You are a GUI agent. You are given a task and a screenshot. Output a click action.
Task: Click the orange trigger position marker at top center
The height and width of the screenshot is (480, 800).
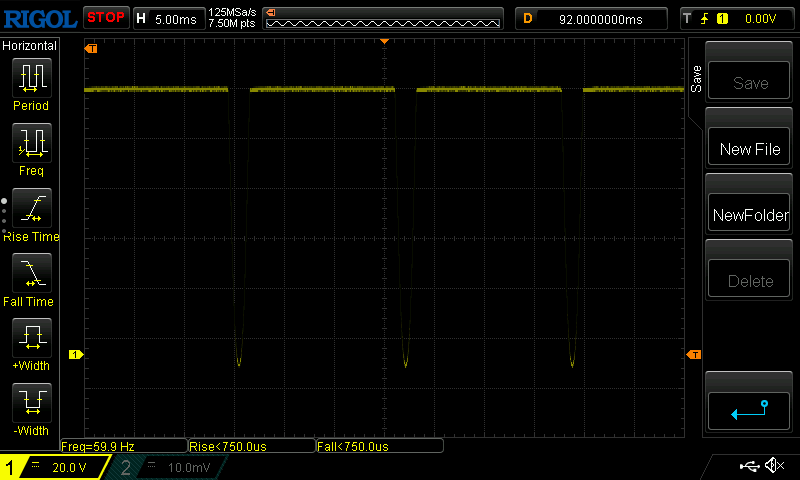pyautogui.click(x=384, y=41)
